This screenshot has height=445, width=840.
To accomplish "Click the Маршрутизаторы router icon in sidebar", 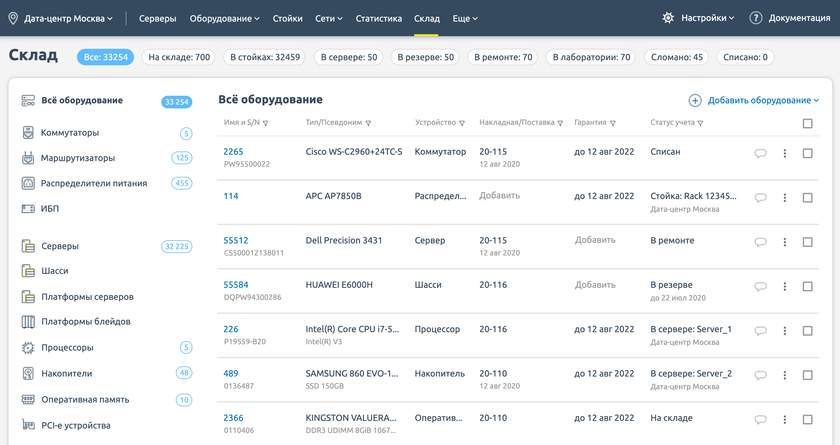I will tap(28, 158).
